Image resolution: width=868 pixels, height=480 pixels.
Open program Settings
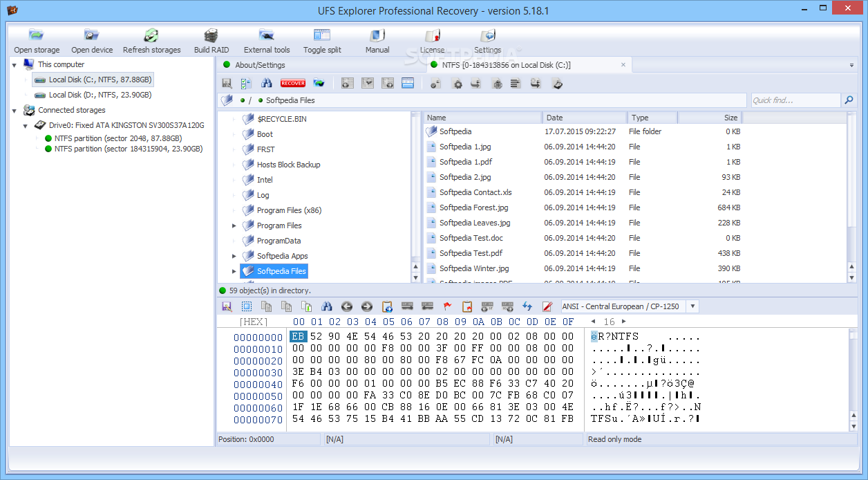coord(488,41)
